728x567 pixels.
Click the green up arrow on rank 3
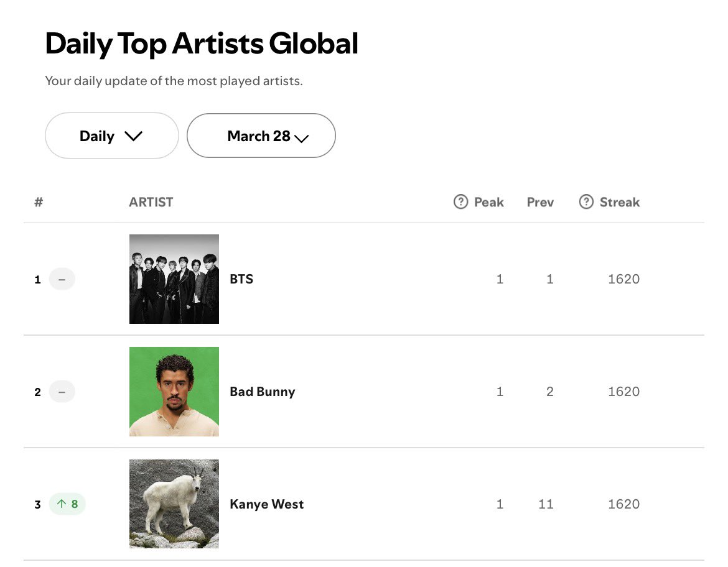pos(62,504)
